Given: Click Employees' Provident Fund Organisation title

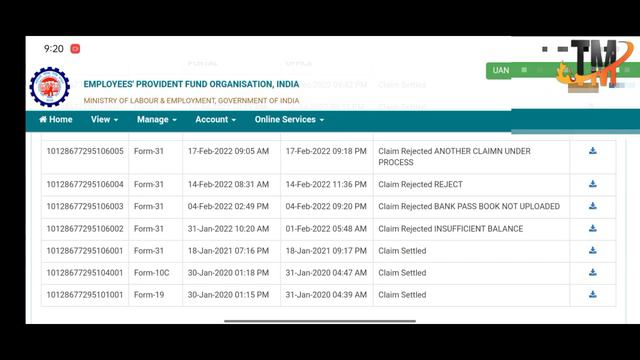Looking at the screenshot, I should (x=191, y=84).
